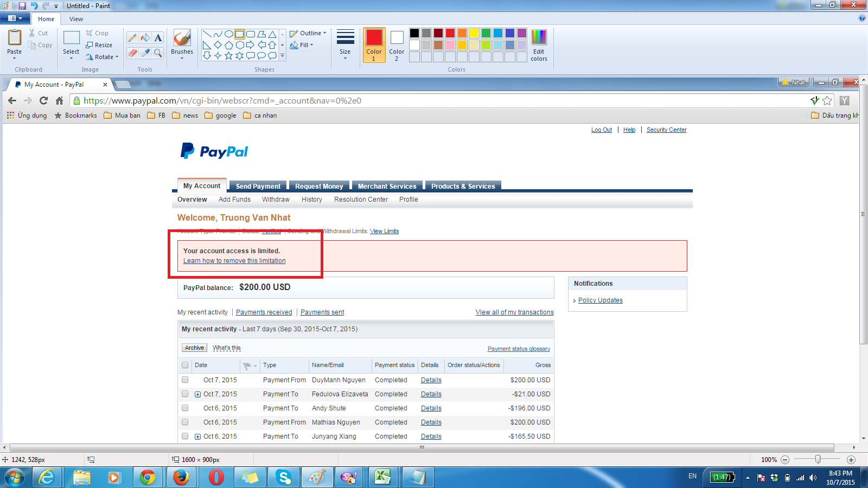Viewport: 868px width, 488px height.
Task: Click the Resize button in Image group
Action: click(99, 45)
